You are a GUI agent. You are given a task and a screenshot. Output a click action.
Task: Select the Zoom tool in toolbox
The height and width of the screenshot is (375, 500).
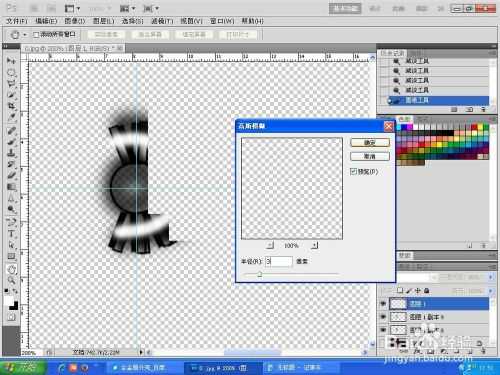coord(11,280)
